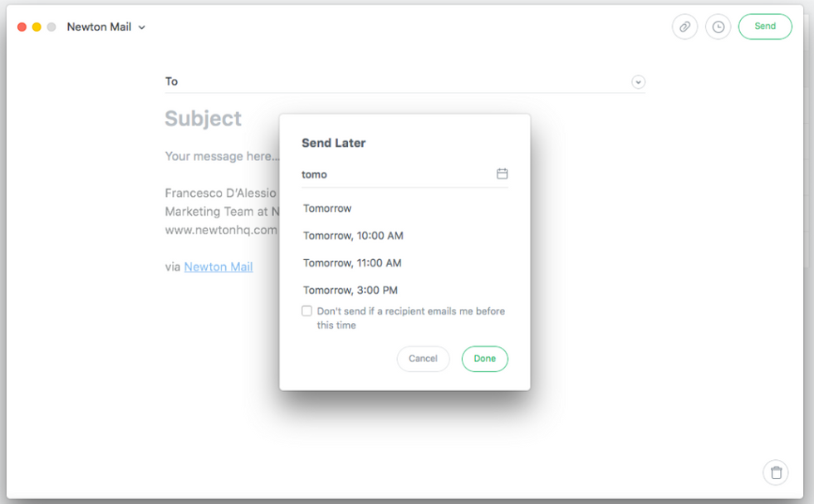Click the attachment link icon
The width and height of the screenshot is (814, 504).
[684, 27]
